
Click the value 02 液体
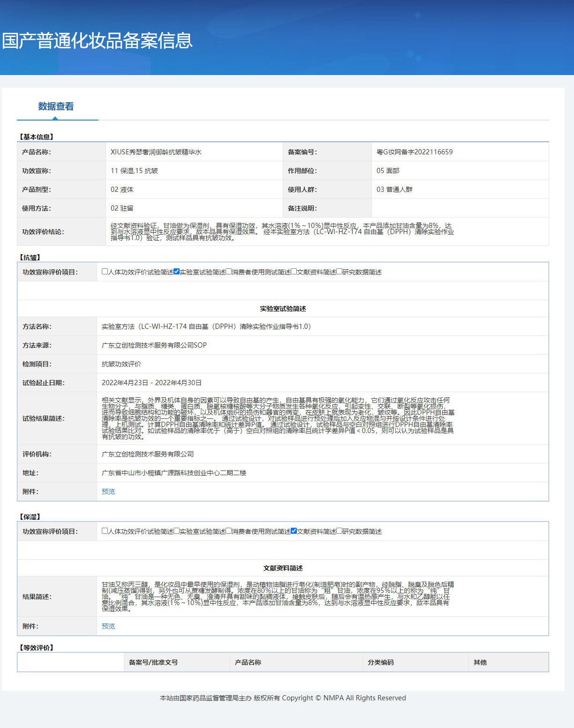pos(122,190)
